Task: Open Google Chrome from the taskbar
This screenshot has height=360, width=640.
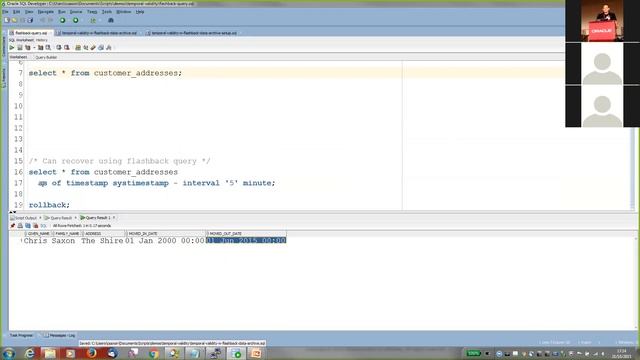Action: tap(154, 353)
